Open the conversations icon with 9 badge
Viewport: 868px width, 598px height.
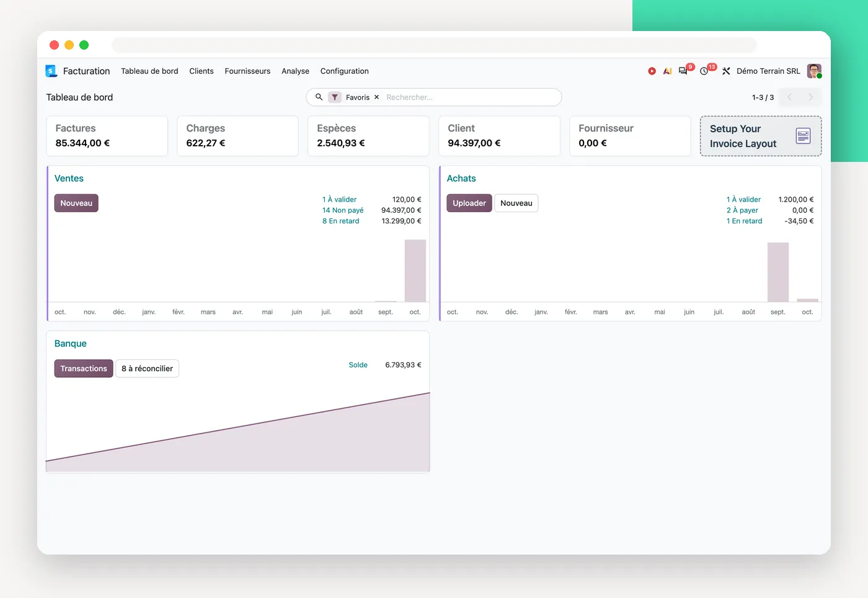tap(683, 71)
